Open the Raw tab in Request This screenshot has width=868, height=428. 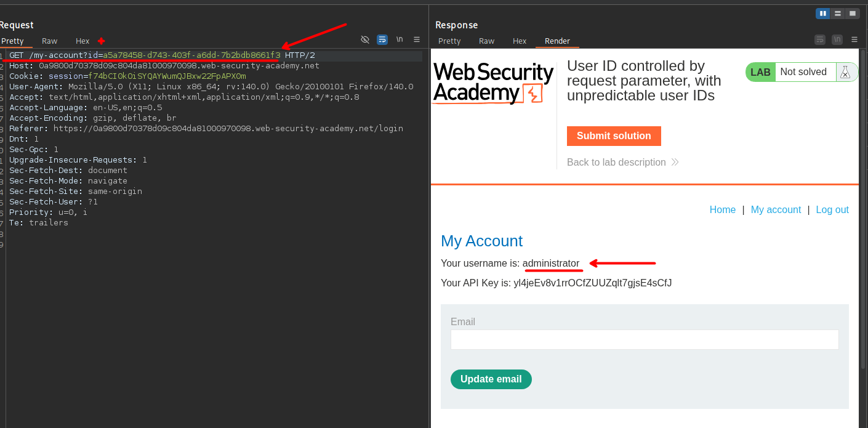50,41
